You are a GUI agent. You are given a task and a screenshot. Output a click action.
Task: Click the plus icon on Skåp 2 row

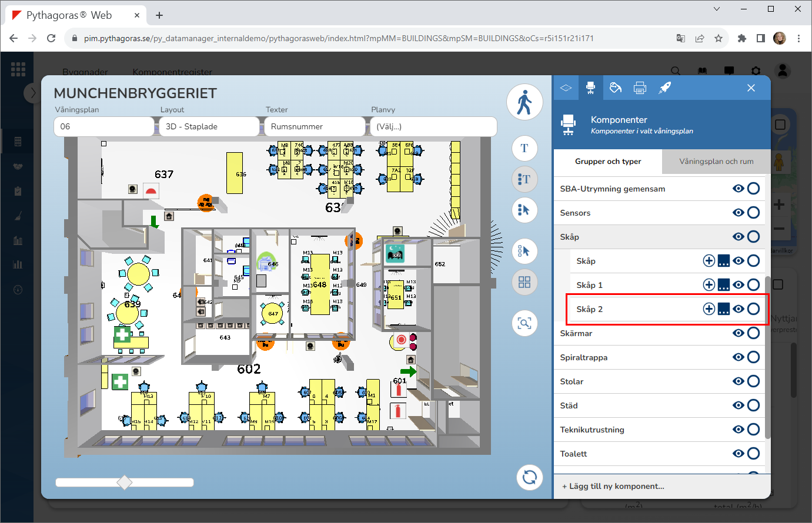pyautogui.click(x=709, y=309)
